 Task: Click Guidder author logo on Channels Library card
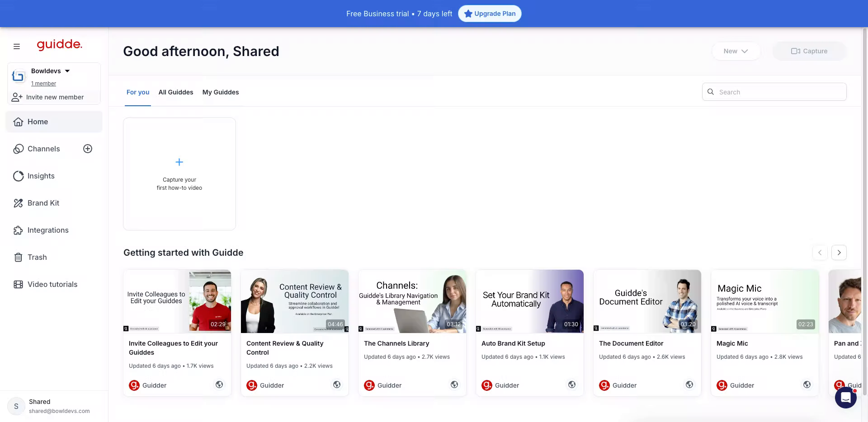[x=369, y=385]
